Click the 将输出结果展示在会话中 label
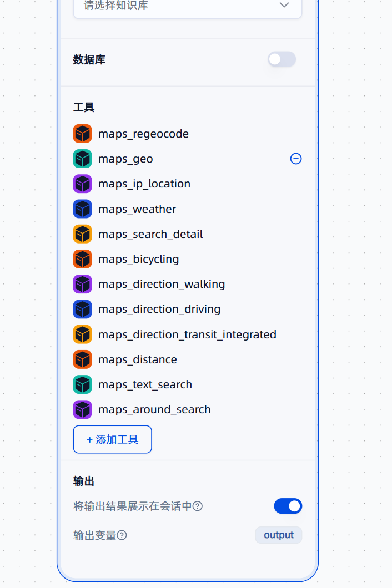The image size is (392, 588). click(x=133, y=506)
